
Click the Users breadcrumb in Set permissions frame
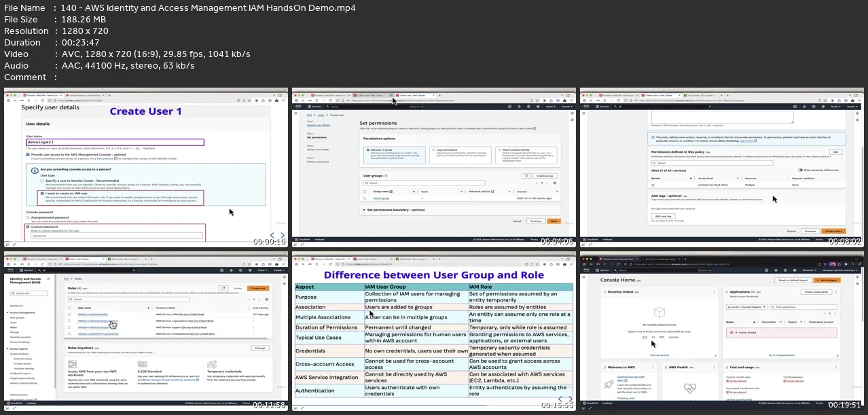pyautogui.click(x=319, y=115)
